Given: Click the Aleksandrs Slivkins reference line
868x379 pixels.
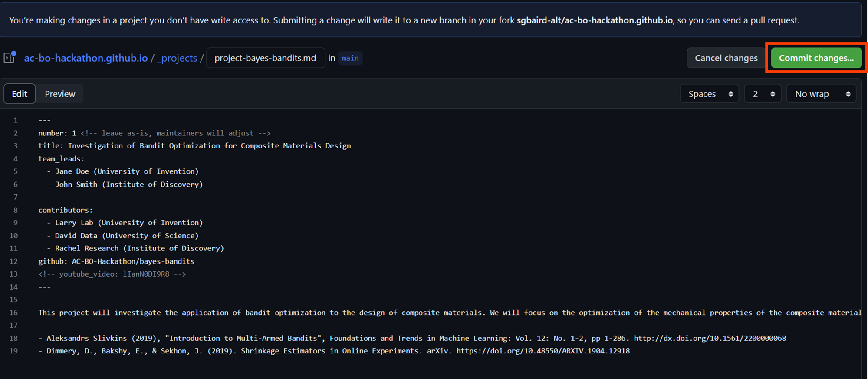Looking at the screenshot, I should point(412,338).
